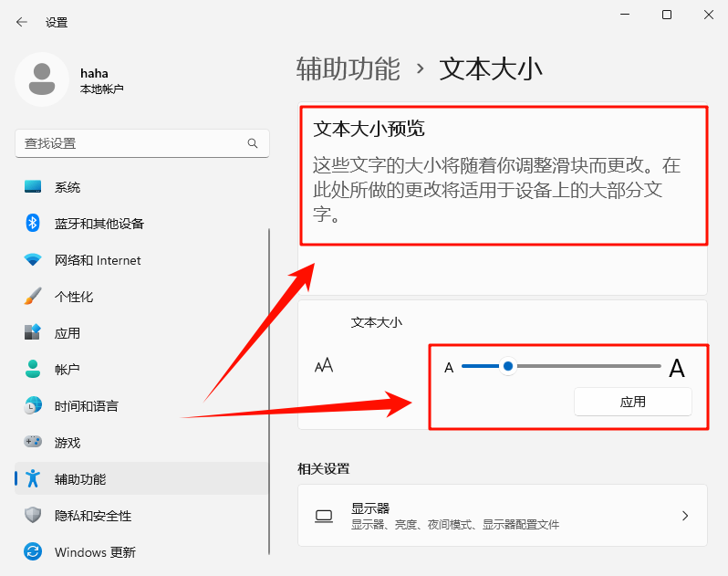Select 帐户 in the sidebar
The width and height of the screenshot is (728, 576).
click(x=141, y=369)
